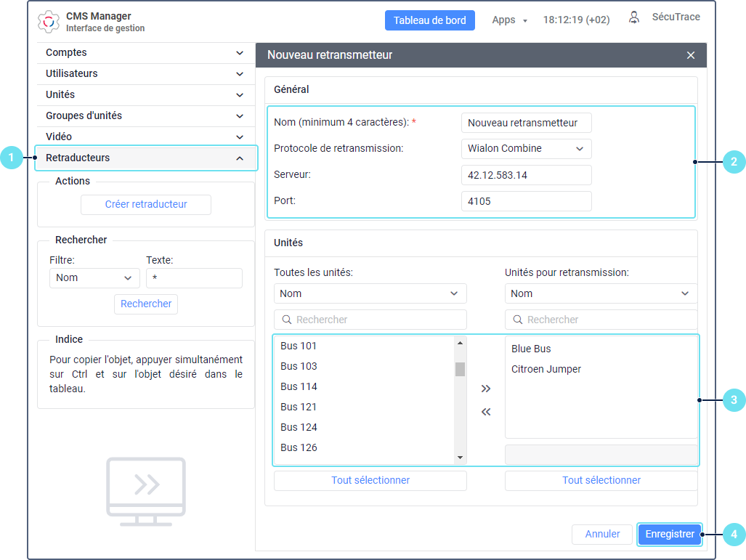Close the Nouveau retransmetteur dialog
The height and width of the screenshot is (560, 746).
tap(690, 55)
